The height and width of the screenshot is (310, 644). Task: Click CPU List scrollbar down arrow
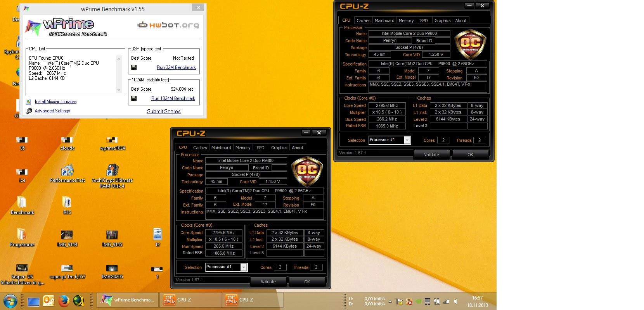click(x=119, y=90)
